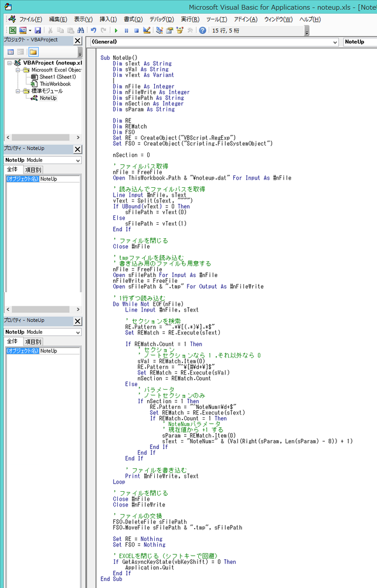
Task: Click the NoteUp procedure combo box
Action: pyautogui.click(x=360, y=42)
